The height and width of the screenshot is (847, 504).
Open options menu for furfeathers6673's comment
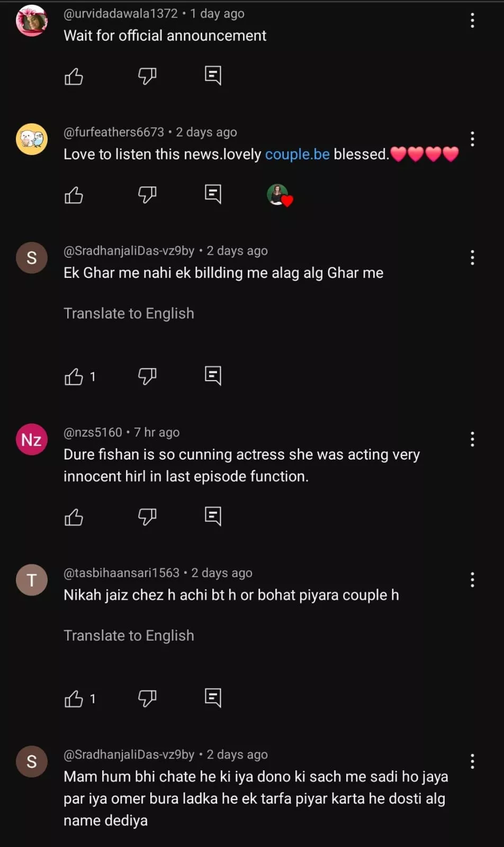click(472, 139)
